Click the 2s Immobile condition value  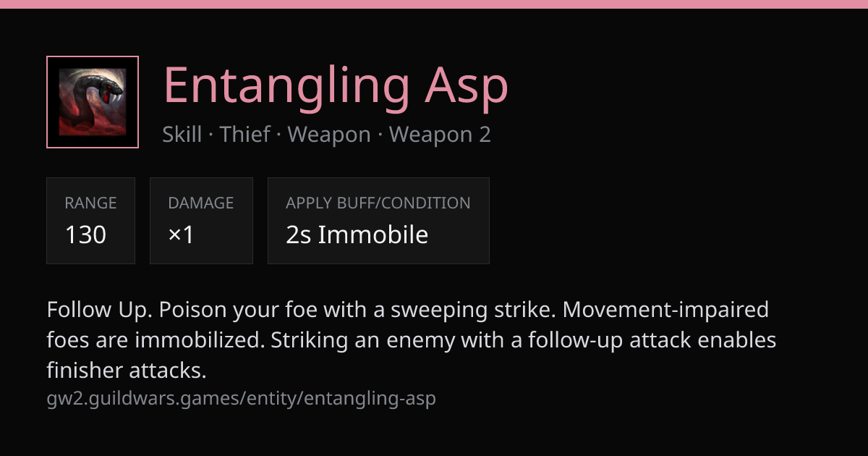[357, 235]
